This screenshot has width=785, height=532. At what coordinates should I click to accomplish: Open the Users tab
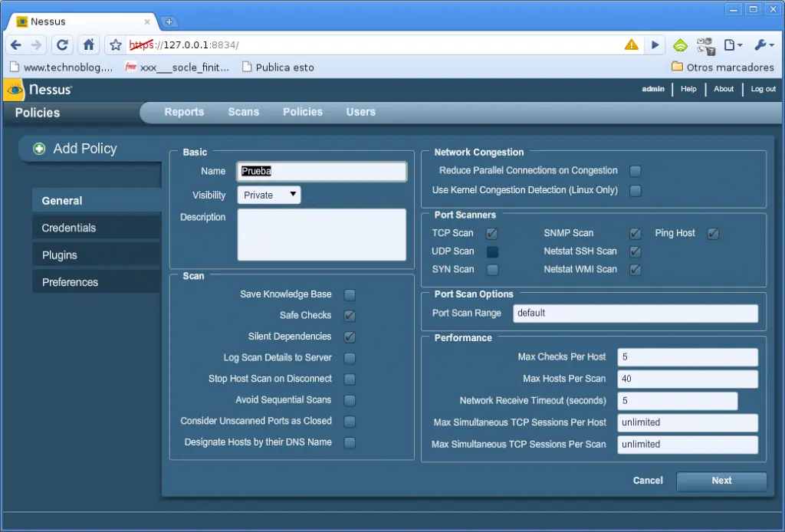361,112
